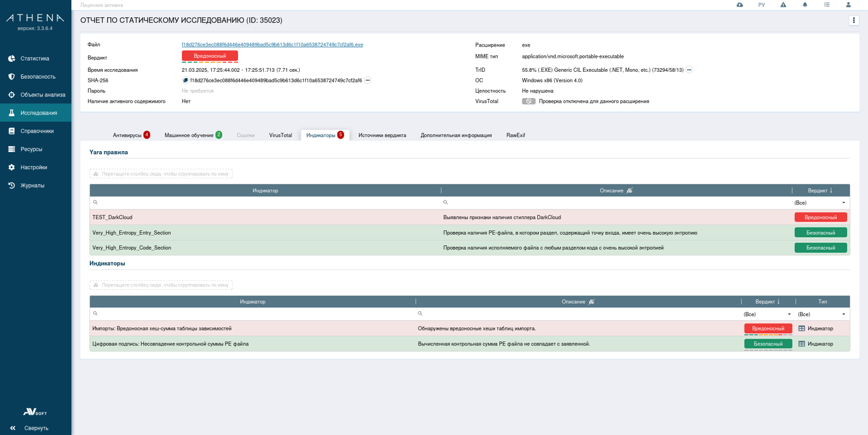The width and height of the screenshot is (868, 435).
Task: Expand the TrID details ellipsis
Action: (x=689, y=70)
